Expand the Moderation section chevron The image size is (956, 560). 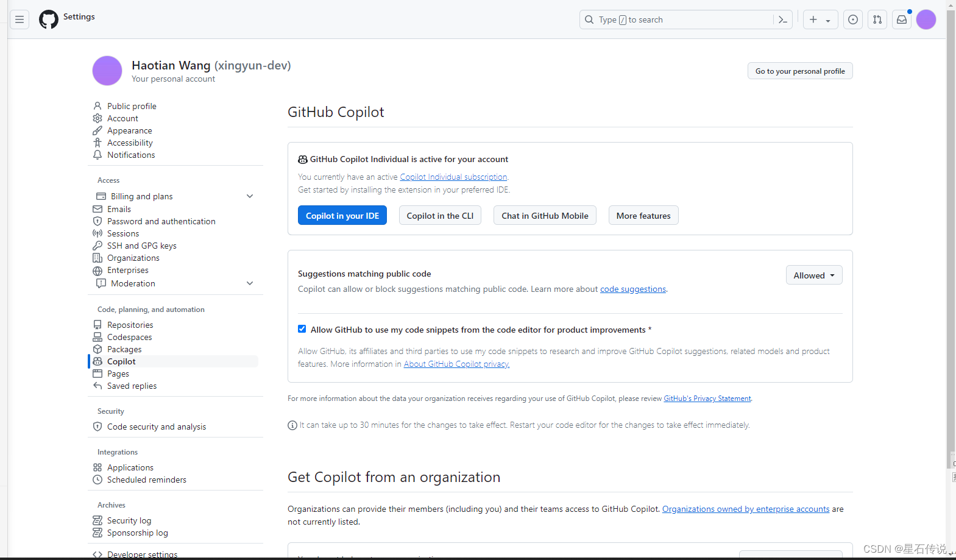click(250, 283)
